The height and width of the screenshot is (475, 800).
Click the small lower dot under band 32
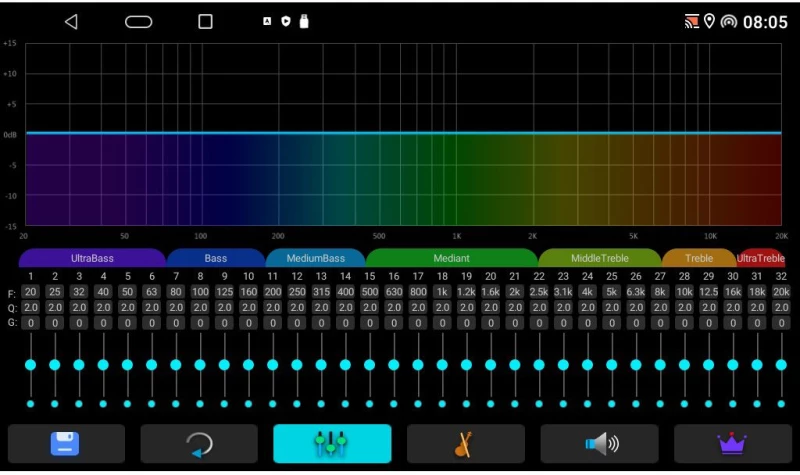(x=781, y=404)
